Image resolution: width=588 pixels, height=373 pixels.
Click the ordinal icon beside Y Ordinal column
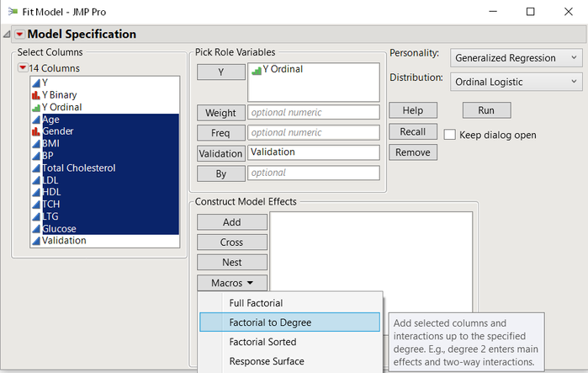[x=34, y=107]
